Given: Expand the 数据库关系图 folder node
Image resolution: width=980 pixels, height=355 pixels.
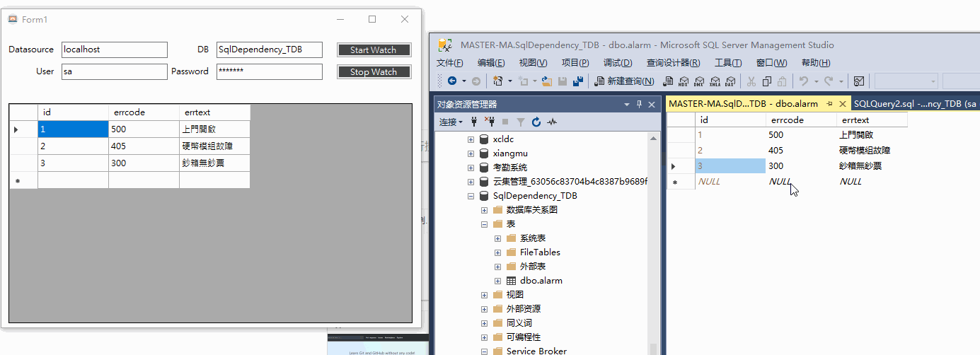Looking at the screenshot, I should click(485, 210).
